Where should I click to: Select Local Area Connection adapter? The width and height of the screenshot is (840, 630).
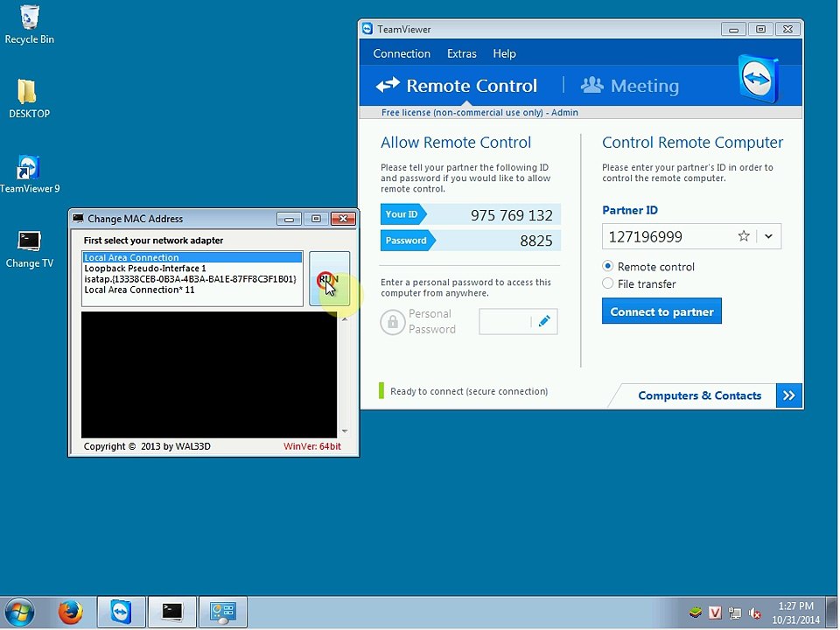(192, 257)
